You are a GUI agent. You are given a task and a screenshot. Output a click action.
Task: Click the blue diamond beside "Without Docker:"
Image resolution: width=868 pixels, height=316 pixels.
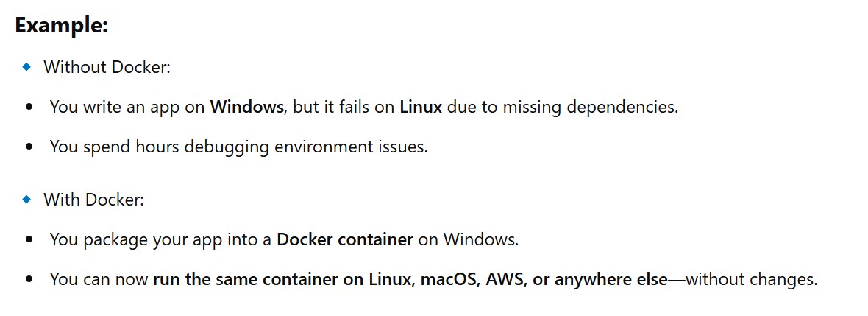tap(27, 67)
